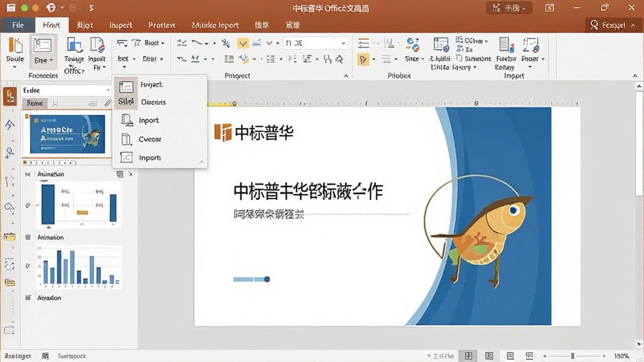Click the Proer selection icon

530,45
